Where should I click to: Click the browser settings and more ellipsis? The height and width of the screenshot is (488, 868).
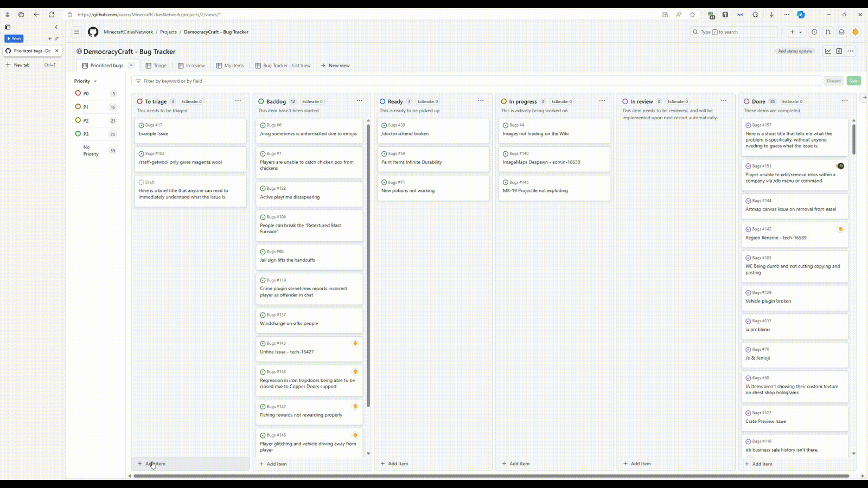click(787, 15)
